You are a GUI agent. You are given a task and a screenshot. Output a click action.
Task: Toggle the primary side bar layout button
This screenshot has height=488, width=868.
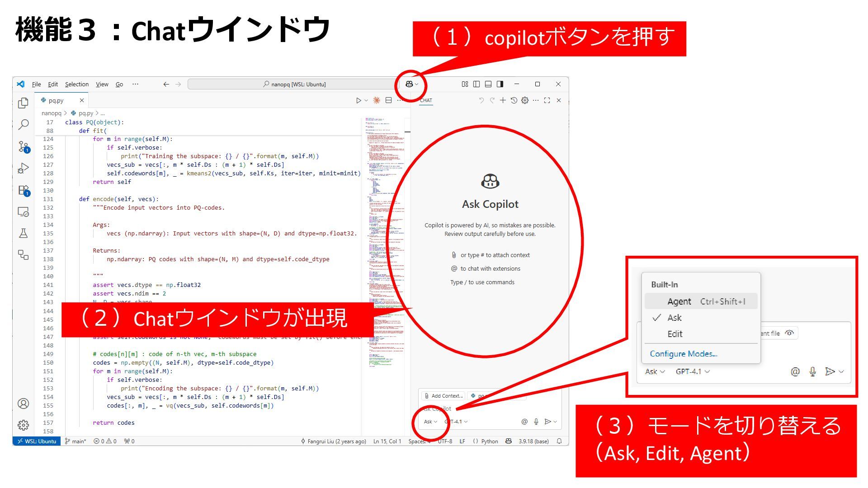click(476, 84)
